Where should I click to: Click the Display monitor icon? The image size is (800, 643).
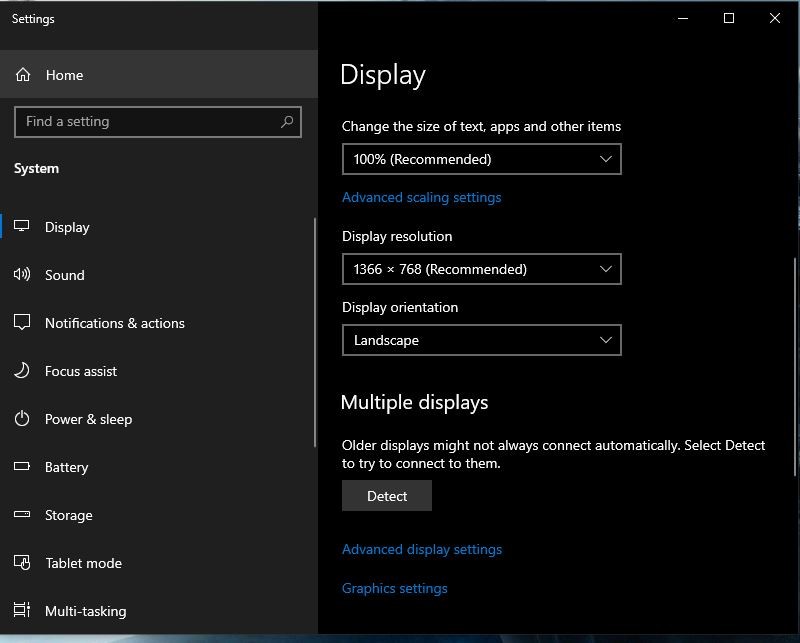(x=22, y=227)
